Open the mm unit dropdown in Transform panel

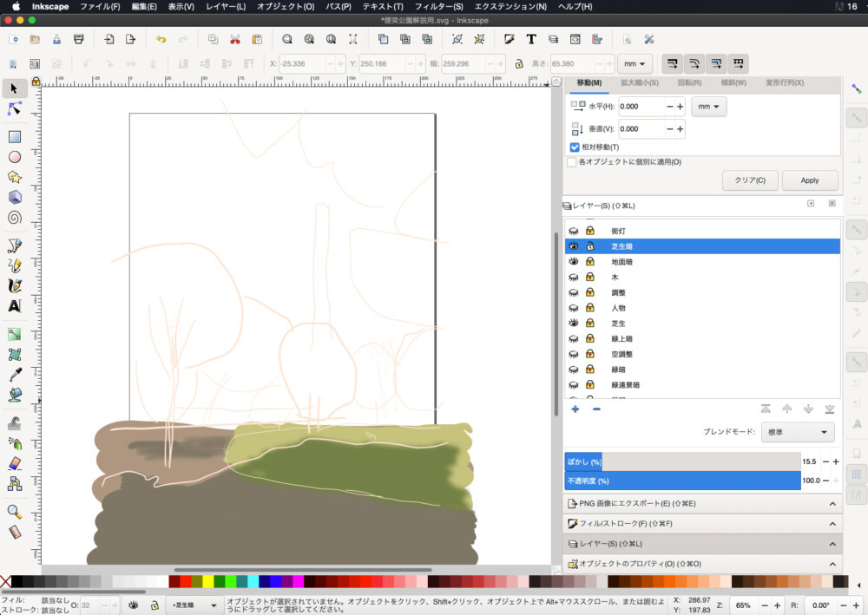coord(708,107)
